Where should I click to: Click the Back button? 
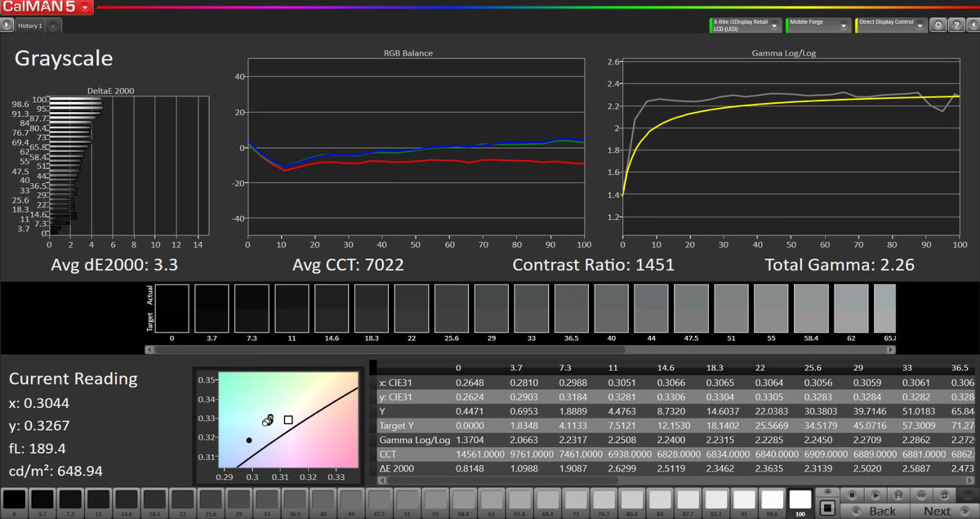click(x=875, y=511)
